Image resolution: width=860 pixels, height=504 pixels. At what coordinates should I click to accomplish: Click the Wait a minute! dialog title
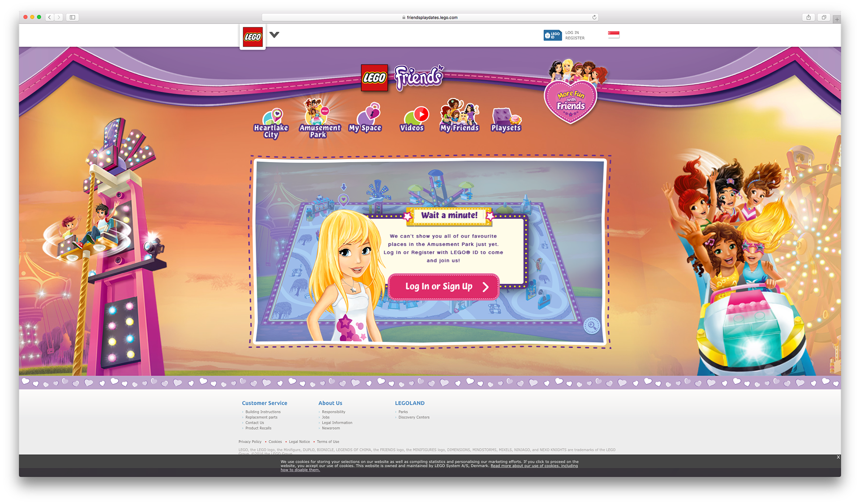click(449, 215)
